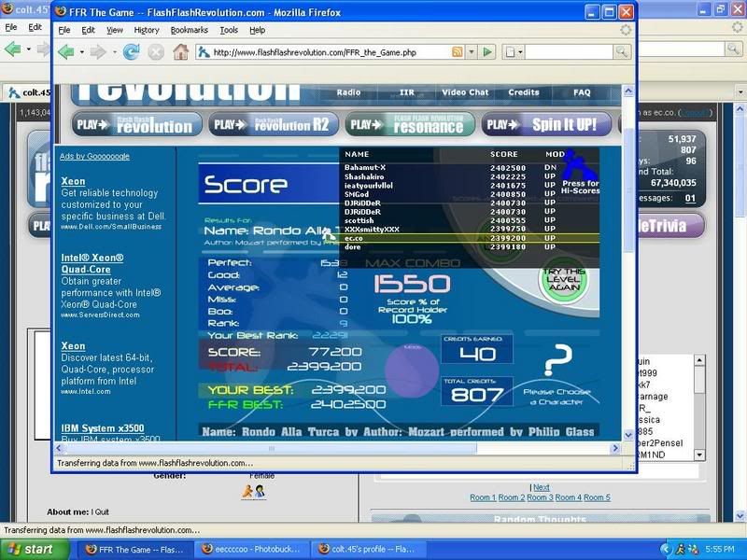The width and height of the screenshot is (747, 560).
Task: Reload the FFR The Game page
Action: coord(131,52)
